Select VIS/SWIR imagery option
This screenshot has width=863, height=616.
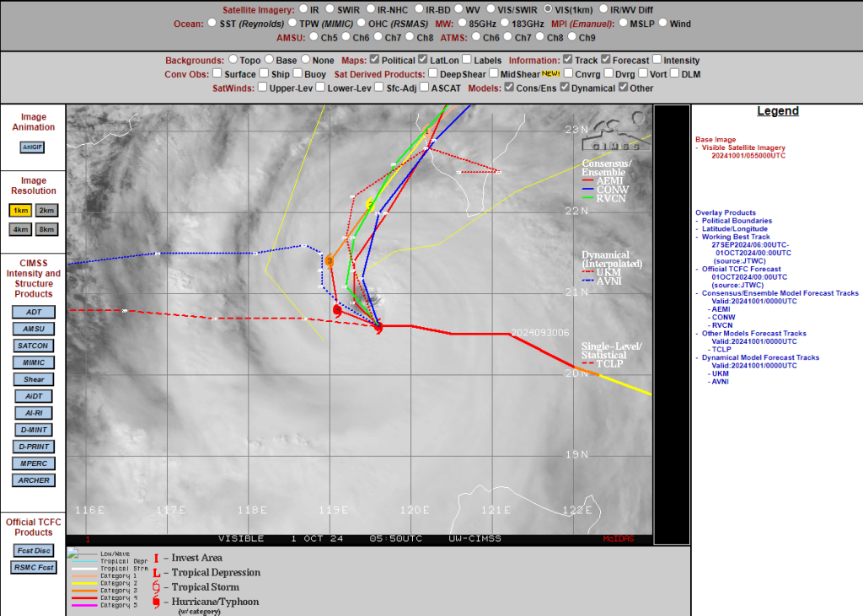click(491, 8)
